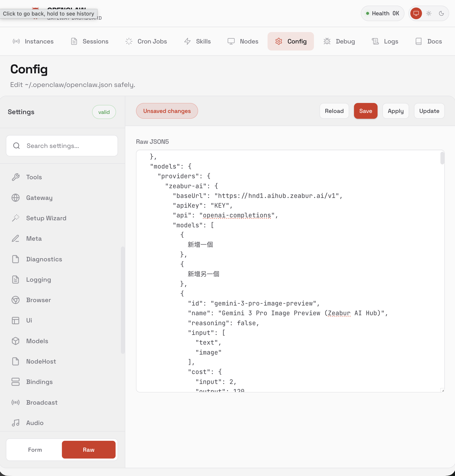Viewport: 455px width, 476px height.
Task: Click the music note Audio icon
Action: (16, 423)
